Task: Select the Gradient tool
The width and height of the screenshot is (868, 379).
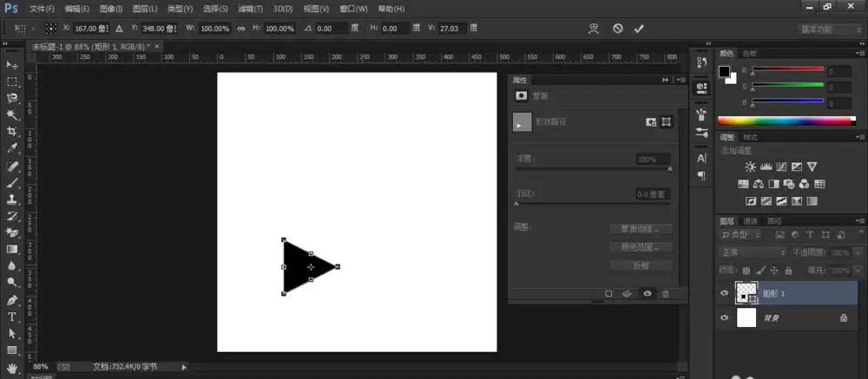Action: pos(12,250)
